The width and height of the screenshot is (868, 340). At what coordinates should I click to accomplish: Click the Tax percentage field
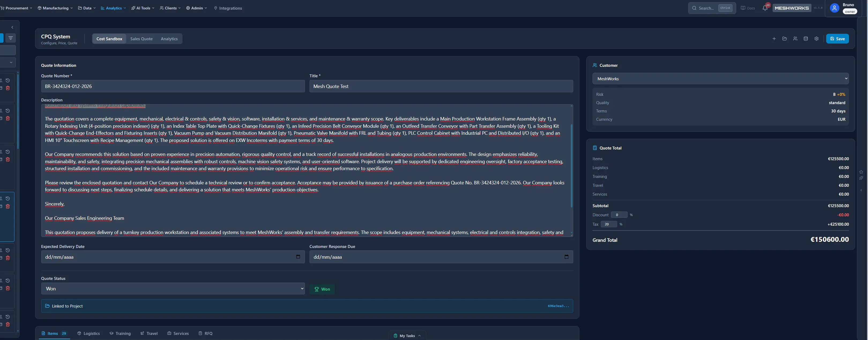click(x=609, y=224)
